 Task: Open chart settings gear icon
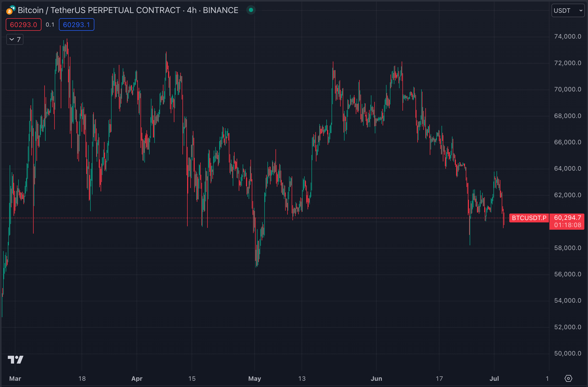tap(568, 378)
